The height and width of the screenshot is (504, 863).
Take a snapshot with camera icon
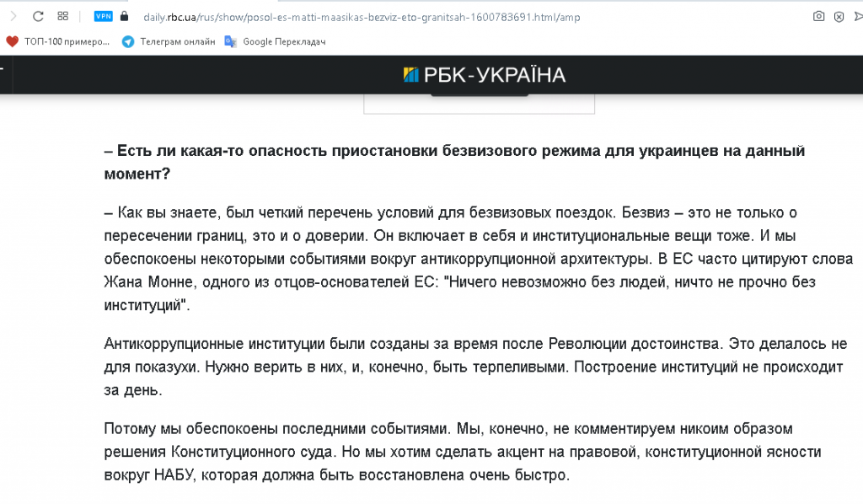(819, 17)
